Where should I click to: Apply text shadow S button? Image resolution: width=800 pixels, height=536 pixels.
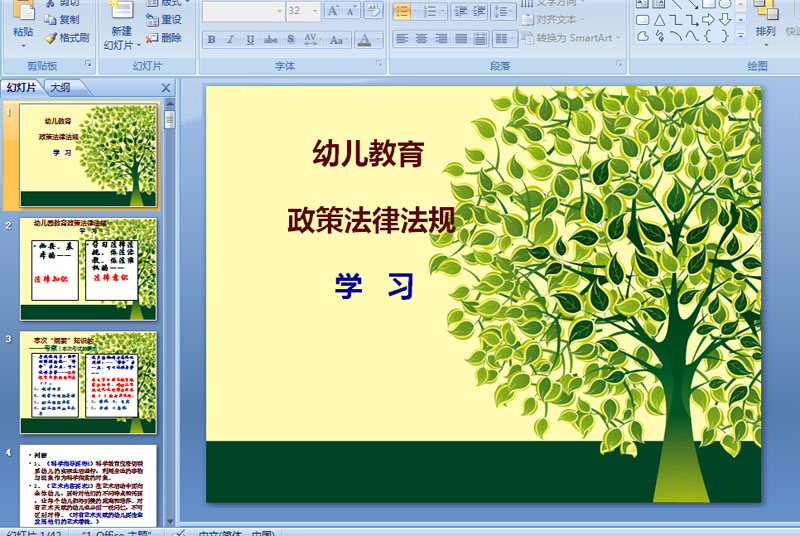pos(290,39)
